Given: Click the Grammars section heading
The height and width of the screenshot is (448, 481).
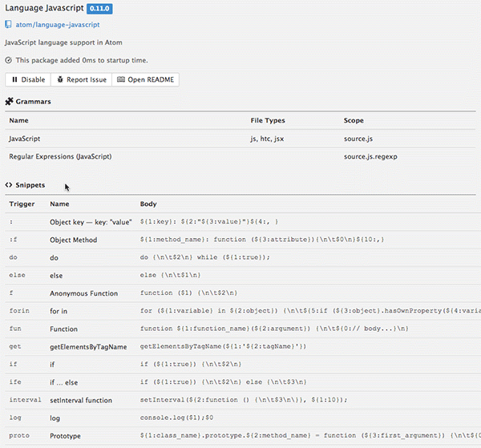Looking at the screenshot, I should point(34,102).
